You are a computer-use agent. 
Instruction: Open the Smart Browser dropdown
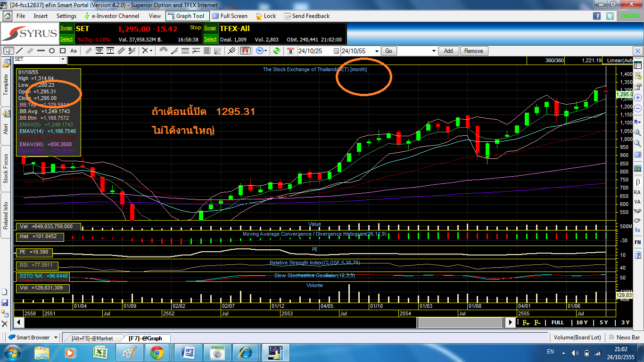coord(56,337)
